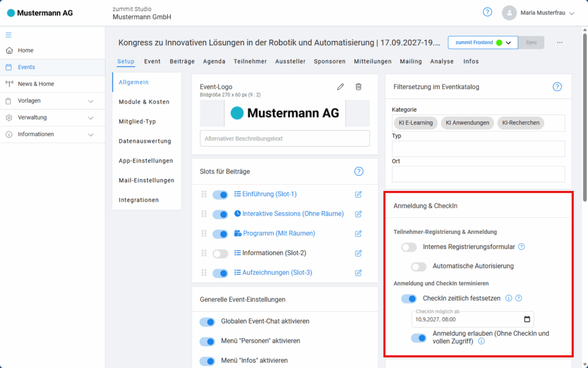The height and width of the screenshot is (368, 588).
Task: Delete the Event-Logo using trash icon
Action: [358, 87]
